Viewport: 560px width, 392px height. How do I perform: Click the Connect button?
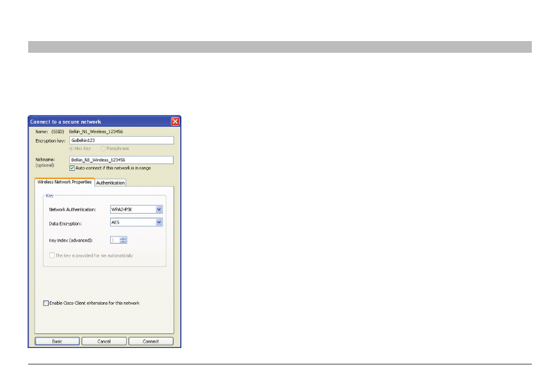(x=151, y=342)
